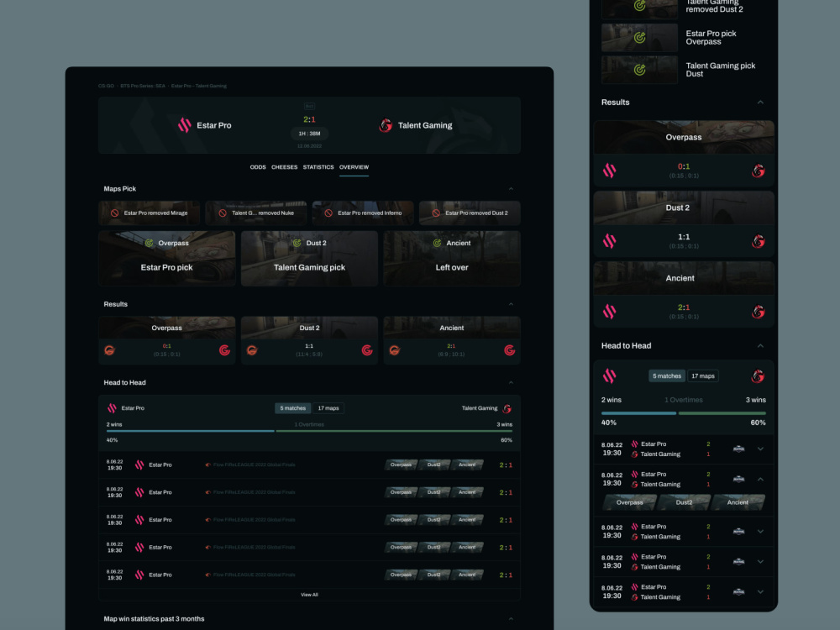Click Talent Gaming team name in match header
Screen dimensions: 840x630
[425, 125]
